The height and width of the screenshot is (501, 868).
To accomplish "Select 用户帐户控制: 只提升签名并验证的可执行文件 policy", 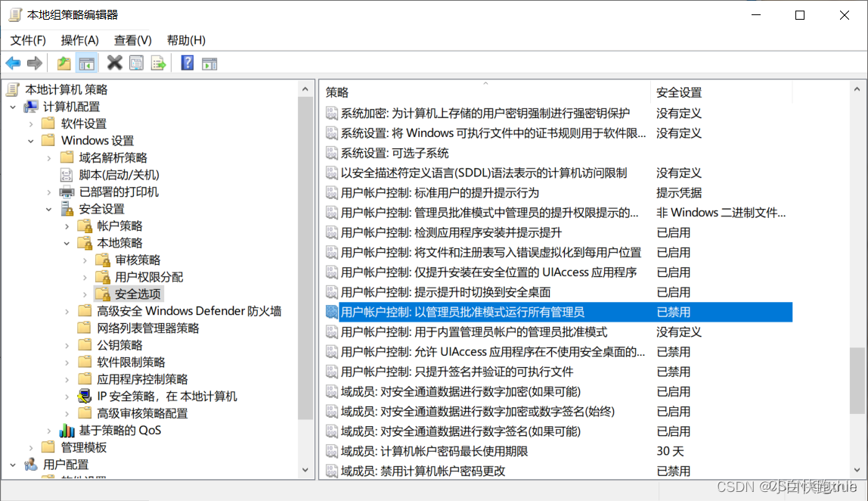I will 457,372.
